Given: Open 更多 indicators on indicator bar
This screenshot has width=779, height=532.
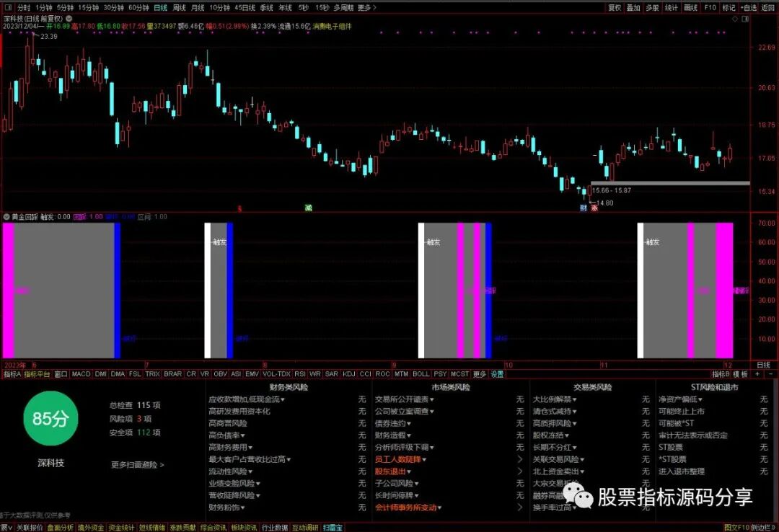Looking at the screenshot, I should pos(480,374).
